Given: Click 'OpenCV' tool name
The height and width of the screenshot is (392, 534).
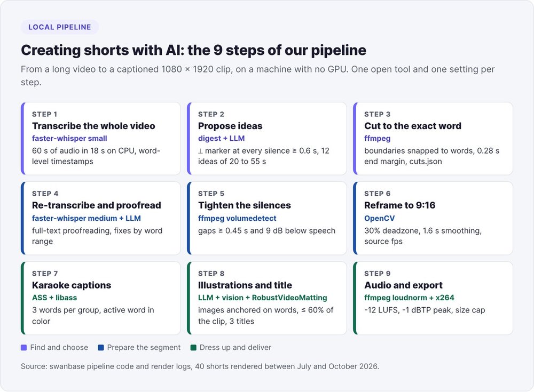Looking at the screenshot, I should click(379, 218).
